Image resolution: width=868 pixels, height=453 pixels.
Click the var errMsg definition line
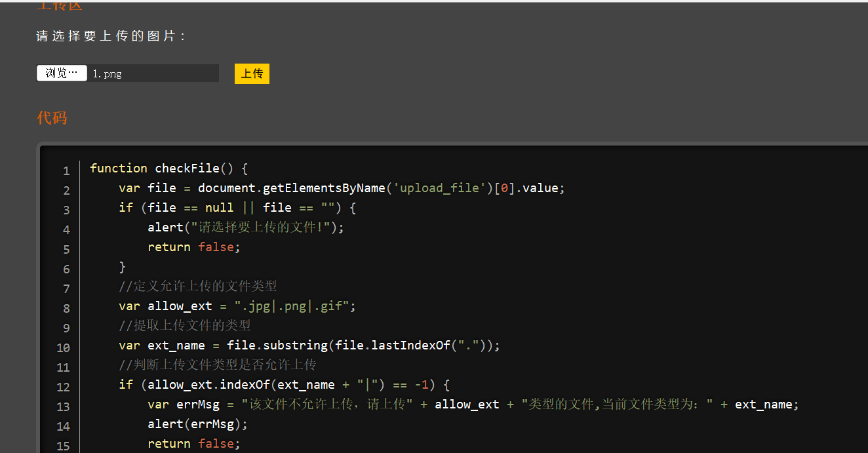[x=473, y=404]
